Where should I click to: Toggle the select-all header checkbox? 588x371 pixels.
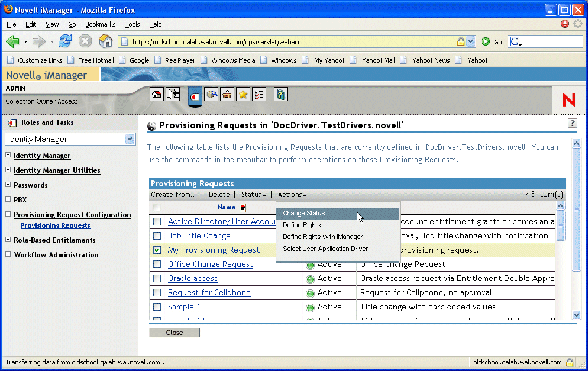point(157,207)
